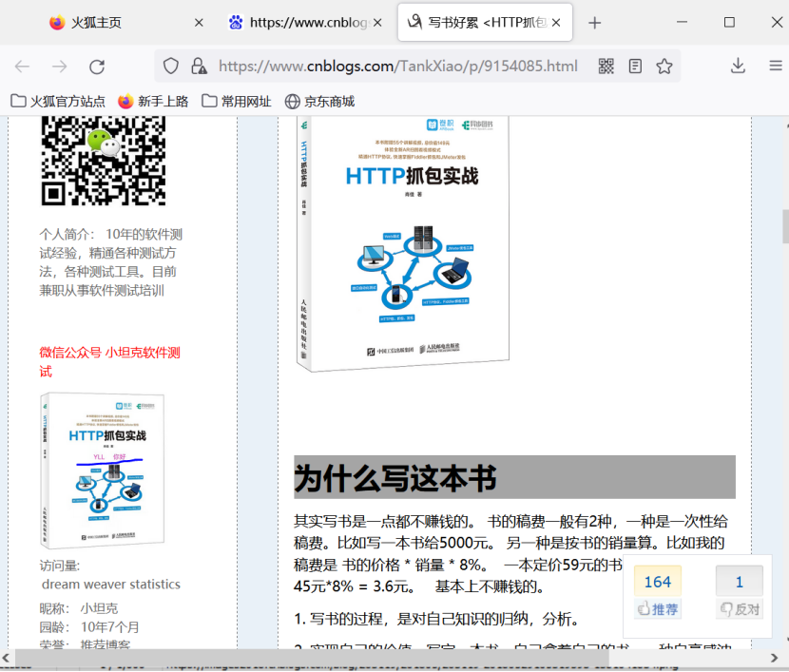Click the horizontal scrollbar thumb
Image resolution: width=789 pixels, height=672 pixels.
click(312, 658)
